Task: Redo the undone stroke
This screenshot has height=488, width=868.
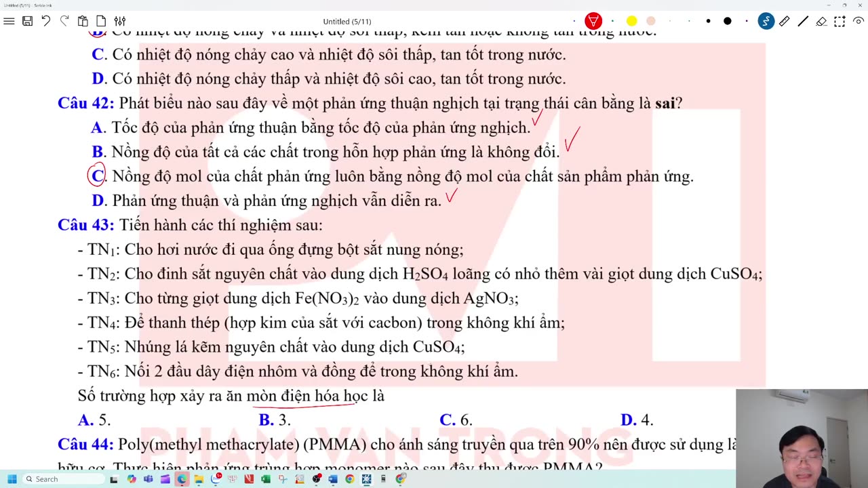Action: 64,21
